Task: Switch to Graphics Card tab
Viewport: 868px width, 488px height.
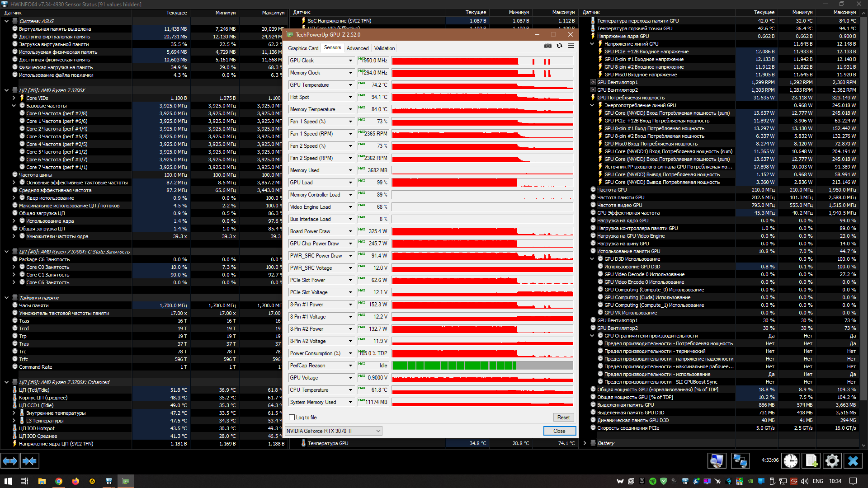Action: pos(303,48)
